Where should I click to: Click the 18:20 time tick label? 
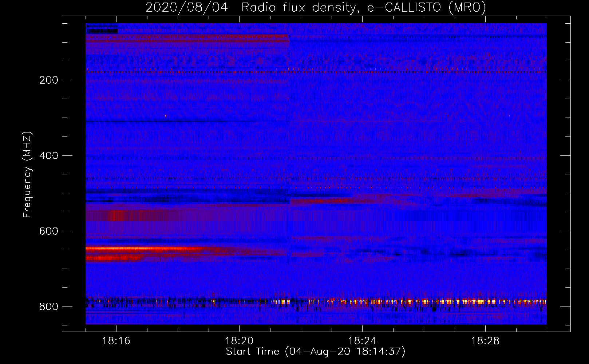pyautogui.click(x=239, y=341)
